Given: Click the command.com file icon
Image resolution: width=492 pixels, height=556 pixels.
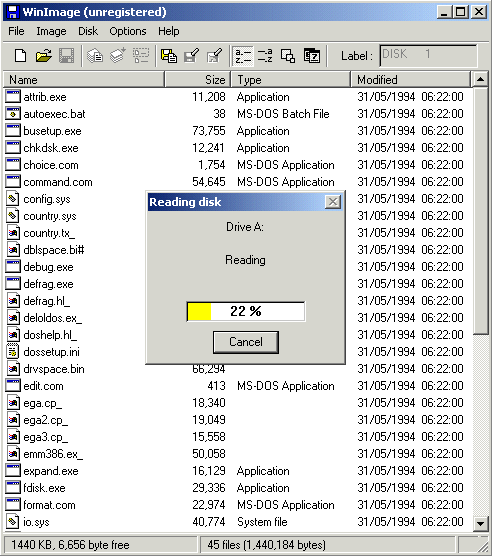Looking at the screenshot, I should (x=13, y=182).
